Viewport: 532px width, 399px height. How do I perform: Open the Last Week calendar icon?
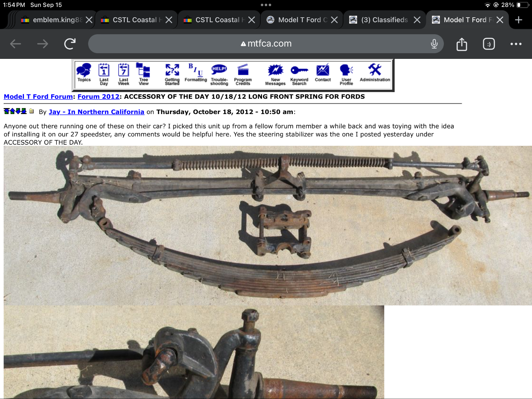pyautogui.click(x=124, y=71)
